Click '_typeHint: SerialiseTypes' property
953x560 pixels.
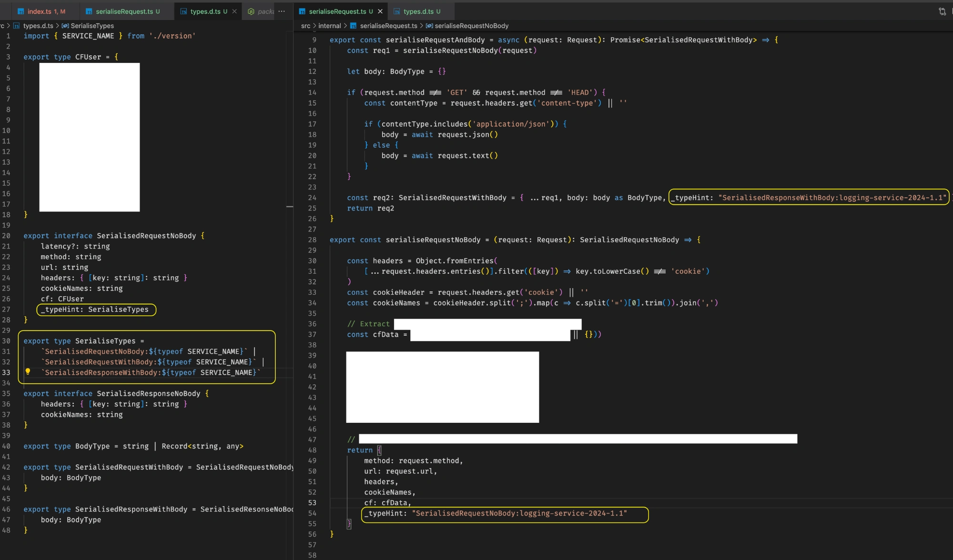coord(95,310)
